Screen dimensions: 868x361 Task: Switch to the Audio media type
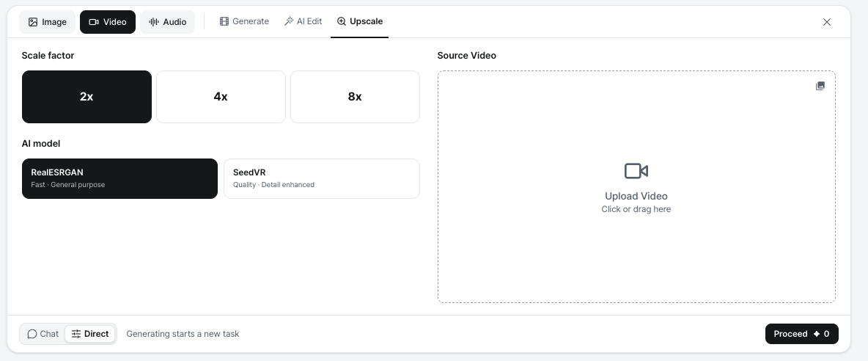coord(167,22)
